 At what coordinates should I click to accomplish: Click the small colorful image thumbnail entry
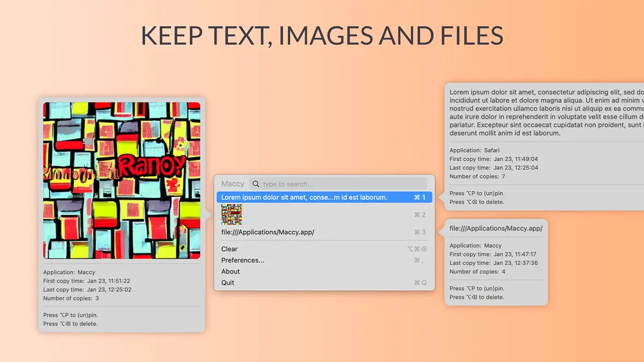click(x=231, y=215)
